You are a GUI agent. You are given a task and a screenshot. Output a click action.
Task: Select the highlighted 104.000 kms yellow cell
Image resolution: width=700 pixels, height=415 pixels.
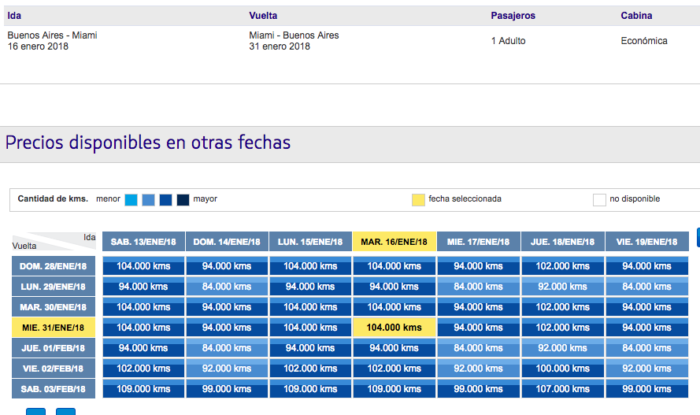(393, 327)
